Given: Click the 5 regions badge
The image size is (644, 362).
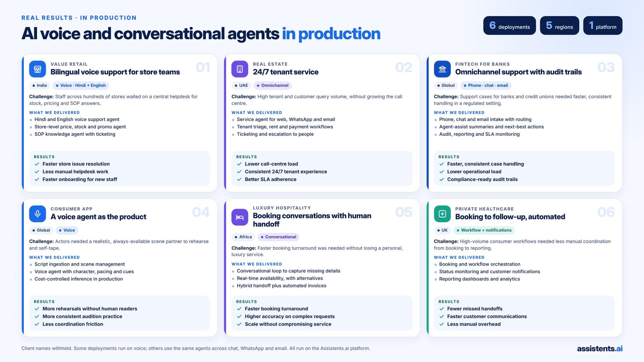Looking at the screenshot, I should [559, 25].
